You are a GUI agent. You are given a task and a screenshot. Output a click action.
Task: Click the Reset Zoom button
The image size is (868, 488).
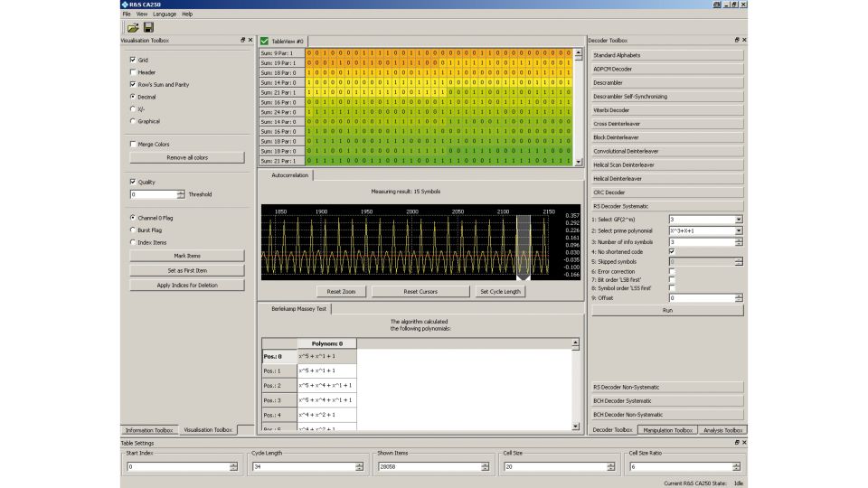341,292
